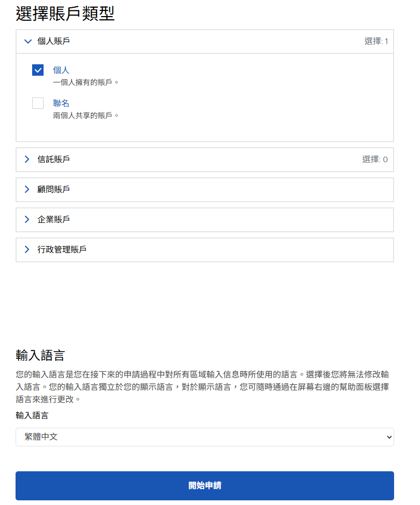Open the 輸入語言 dropdown showing 繁體中文
Screen dimensions: 420x505
point(205,437)
